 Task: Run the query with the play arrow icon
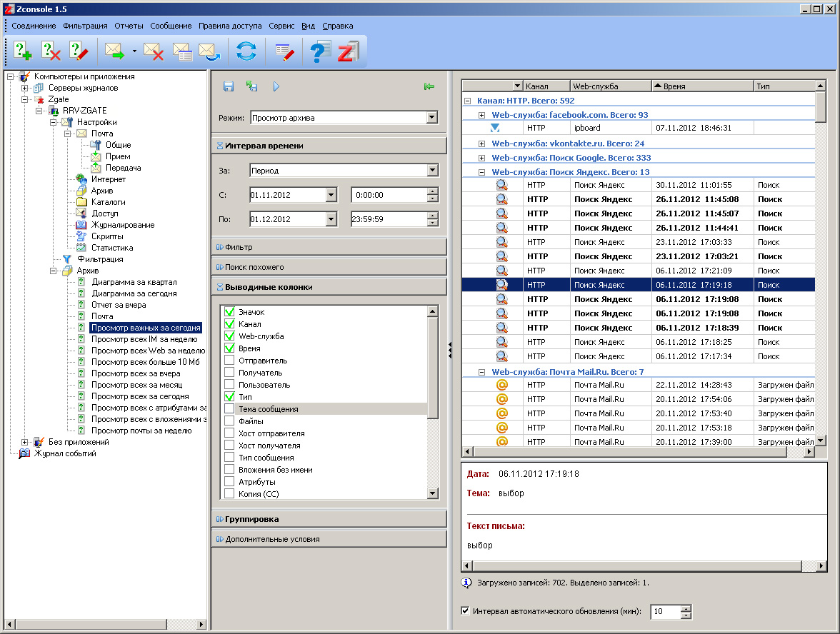pyautogui.click(x=276, y=86)
